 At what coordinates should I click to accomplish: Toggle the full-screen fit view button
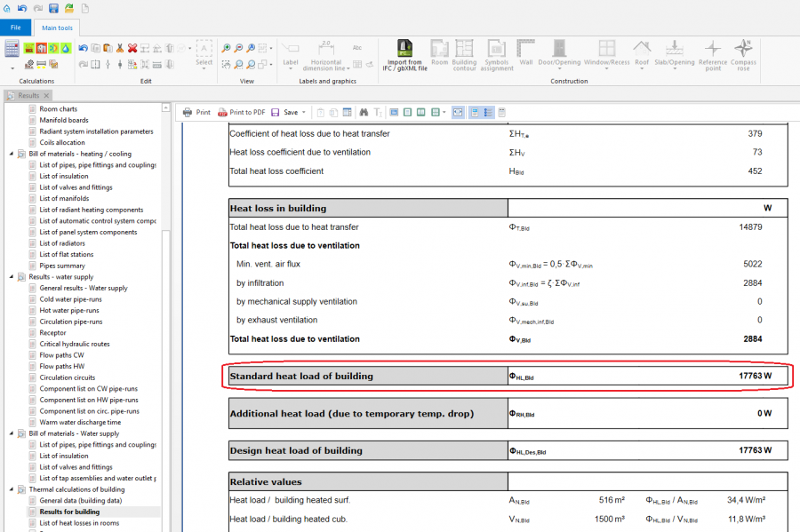pos(458,113)
